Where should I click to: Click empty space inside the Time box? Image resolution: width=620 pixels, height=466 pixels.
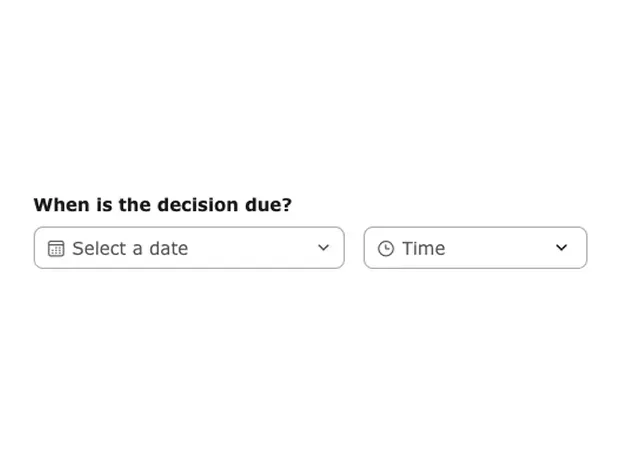500,248
